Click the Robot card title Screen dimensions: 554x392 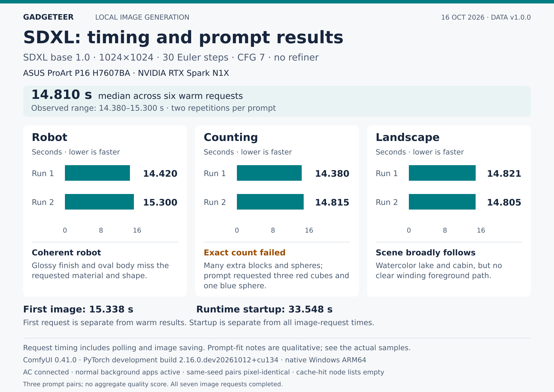(50, 137)
